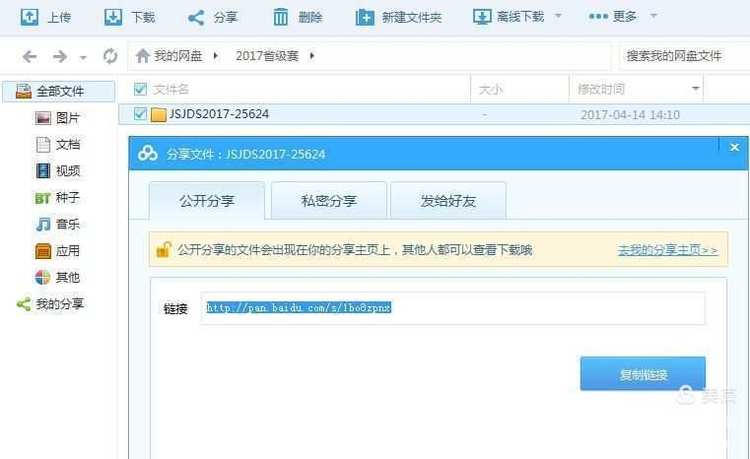Click the JSJDS2017-25624 folder name

coord(219,114)
